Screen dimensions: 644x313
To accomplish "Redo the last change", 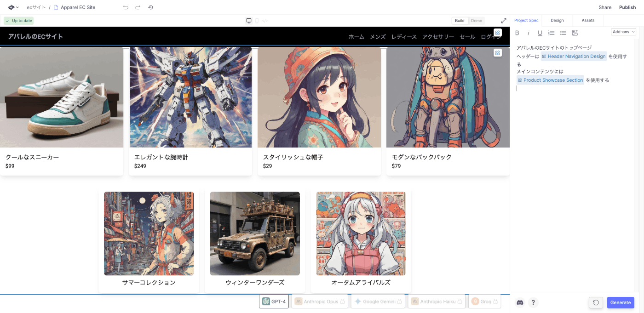I will point(138,7).
